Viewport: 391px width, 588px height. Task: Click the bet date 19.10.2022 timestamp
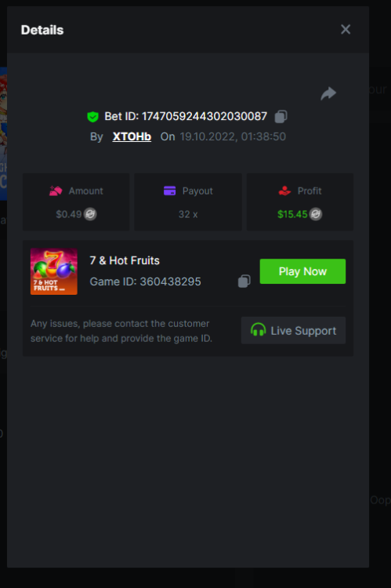[x=233, y=136]
